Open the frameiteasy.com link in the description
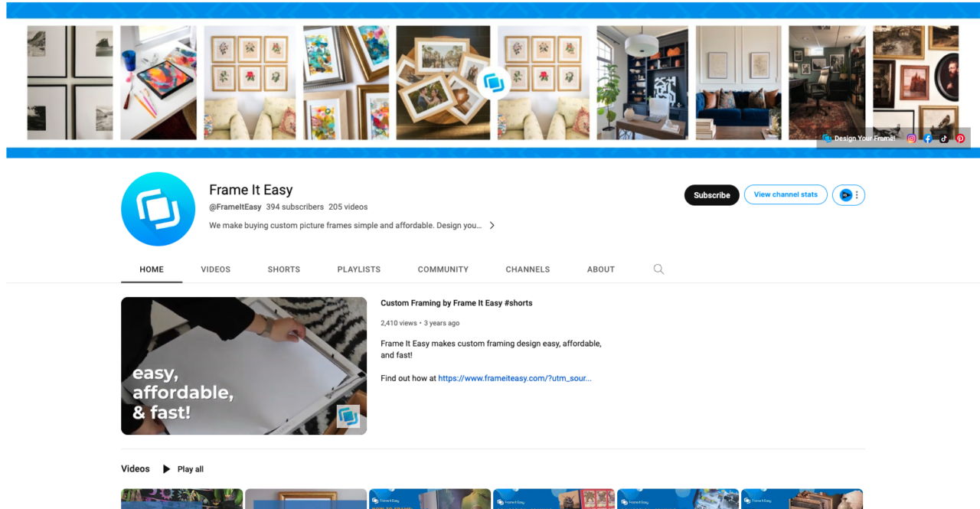The height and width of the screenshot is (509, 980). point(514,377)
